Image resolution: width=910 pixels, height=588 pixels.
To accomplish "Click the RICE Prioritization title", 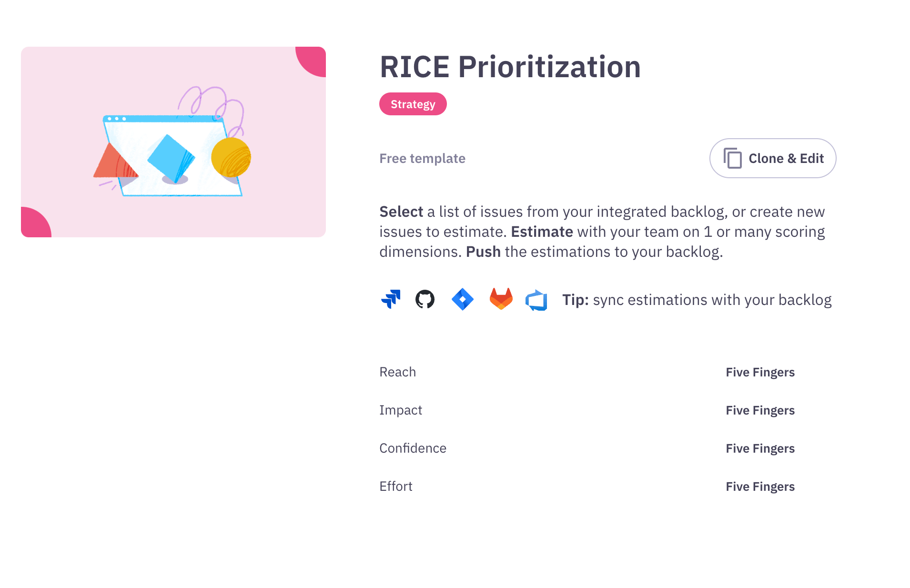I will click(x=510, y=67).
